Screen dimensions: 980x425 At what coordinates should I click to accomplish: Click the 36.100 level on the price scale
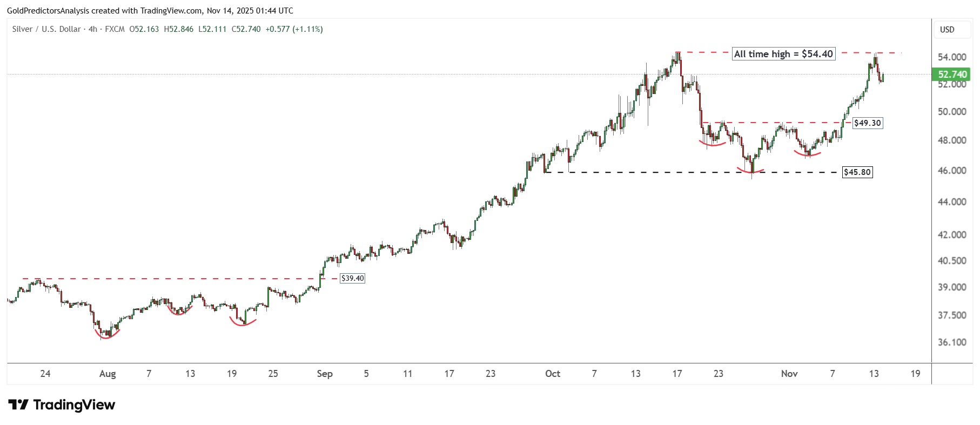click(x=952, y=342)
